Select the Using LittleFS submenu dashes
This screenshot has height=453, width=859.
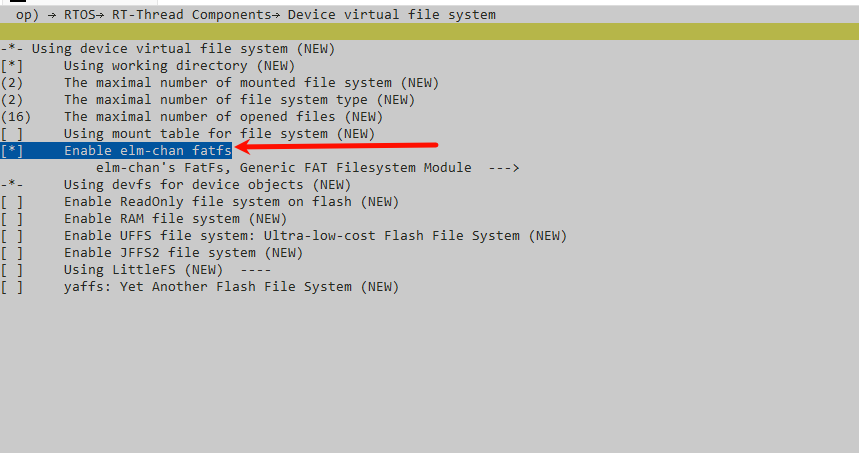pos(256,269)
